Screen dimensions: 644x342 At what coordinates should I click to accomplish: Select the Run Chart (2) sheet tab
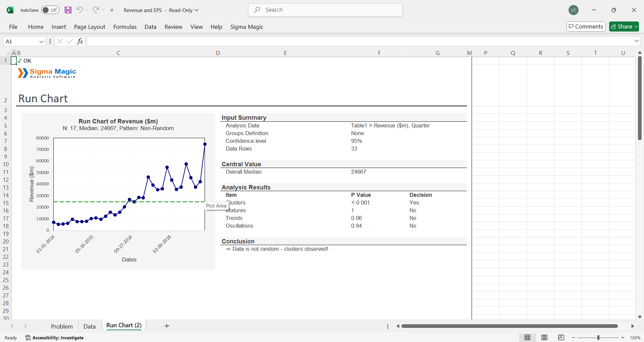click(124, 326)
